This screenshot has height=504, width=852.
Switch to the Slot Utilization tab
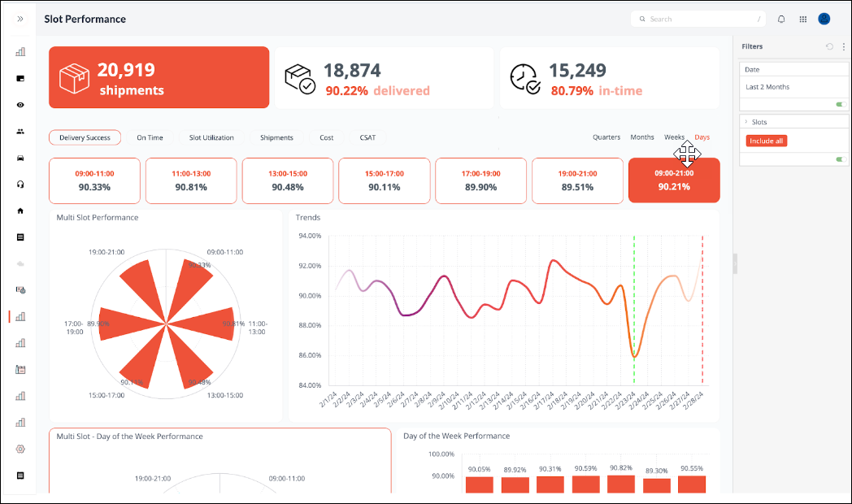coord(211,137)
